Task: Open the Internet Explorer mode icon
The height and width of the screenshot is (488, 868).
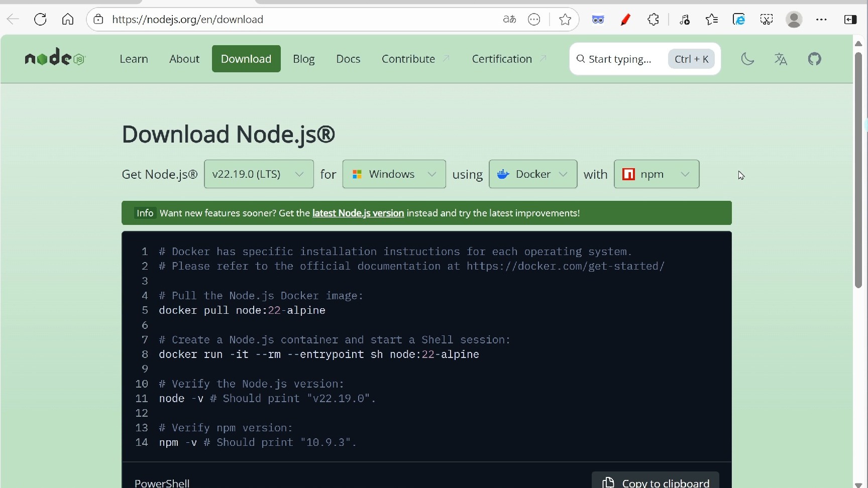Action: pos(739,20)
